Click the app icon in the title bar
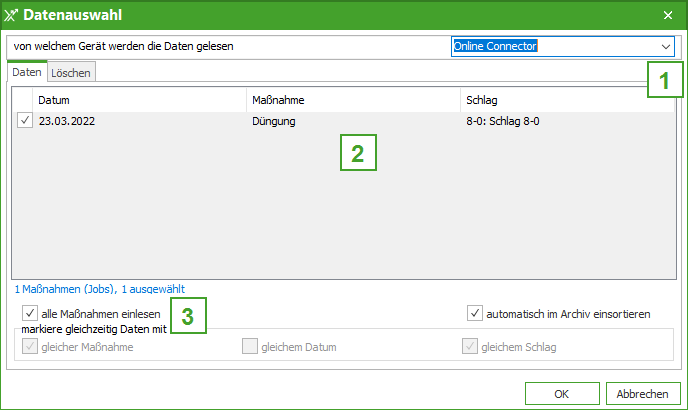The height and width of the screenshot is (410, 688). [x=11, y=14]
